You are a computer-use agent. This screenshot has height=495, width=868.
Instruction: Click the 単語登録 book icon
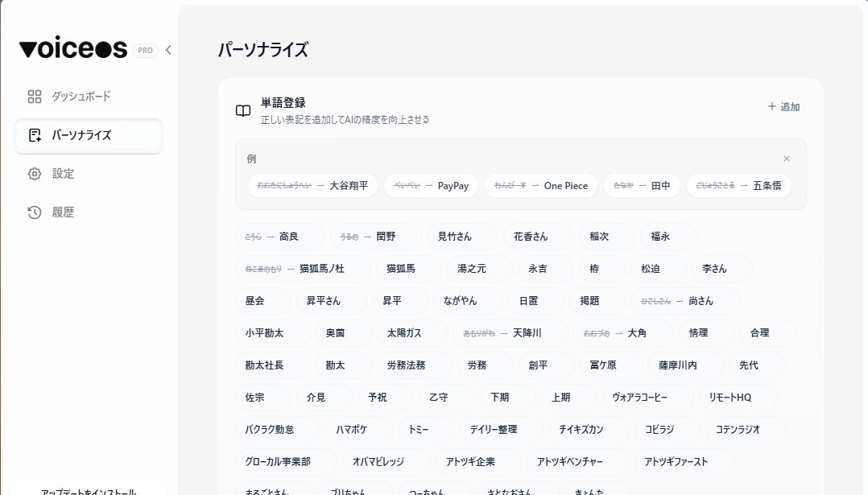point(243,110)
